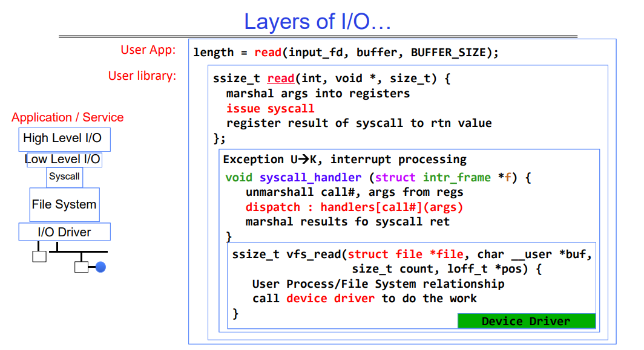
Task: Click the leftmost small square under the bus line
Action: pos(39,256)
